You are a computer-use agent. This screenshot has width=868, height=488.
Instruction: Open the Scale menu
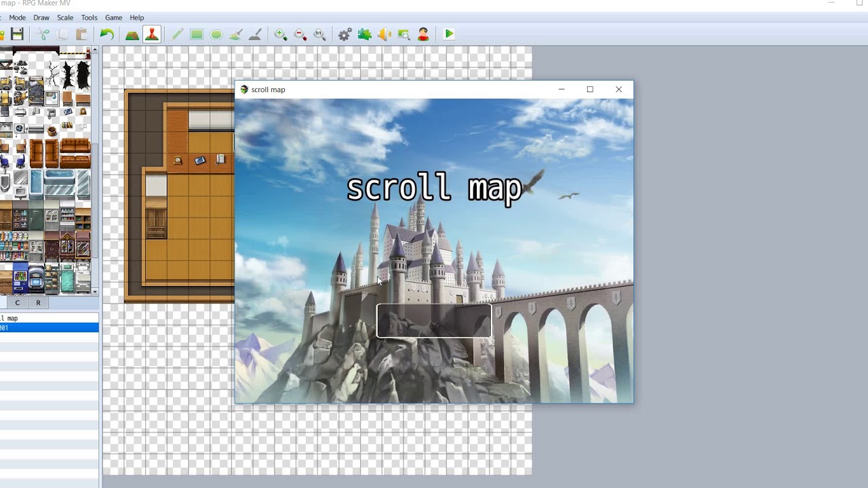65,18
